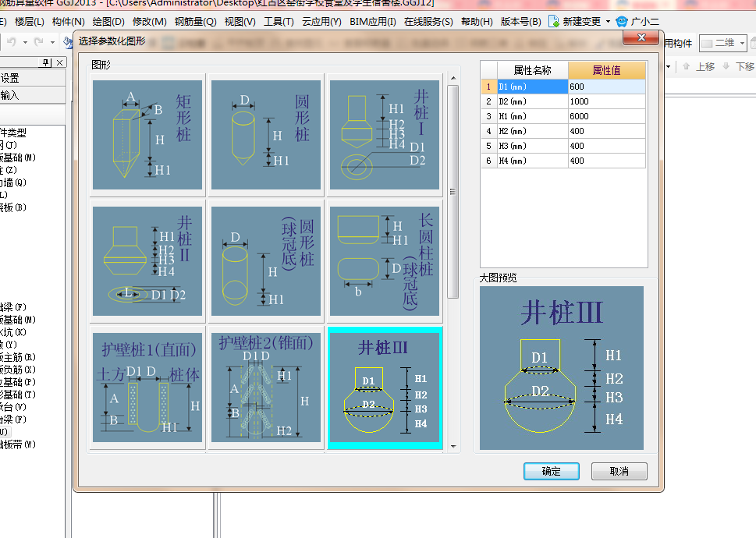The height and width of the screenshot is (538, 756).
Task: Open the 帮助(H) menu
Action: point(477,22)
